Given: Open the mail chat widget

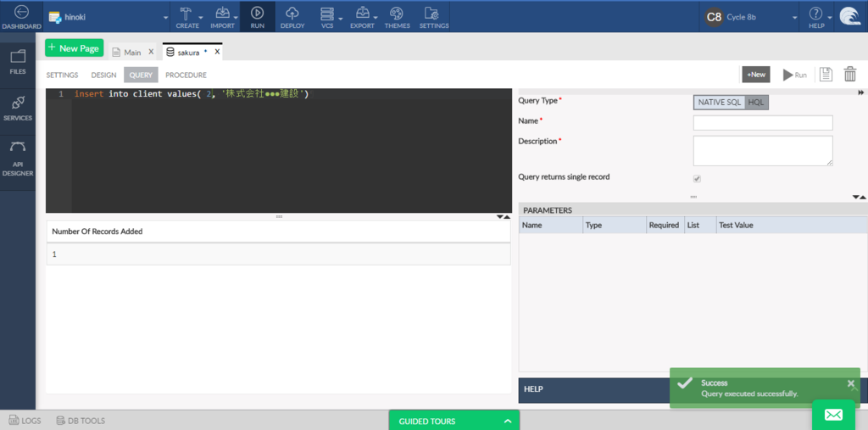Looking at the screenshot, I should click(834, 415).
